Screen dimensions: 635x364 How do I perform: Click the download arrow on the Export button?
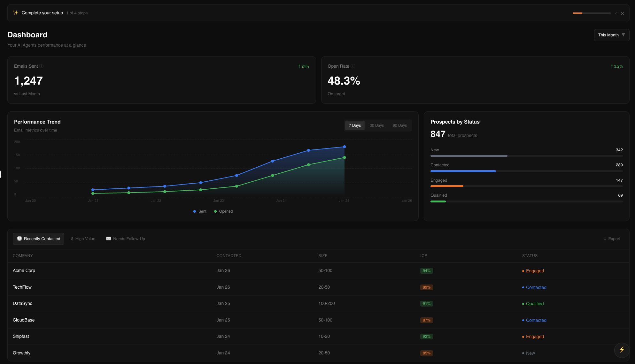pyautogui.click(x=605, y=239)
